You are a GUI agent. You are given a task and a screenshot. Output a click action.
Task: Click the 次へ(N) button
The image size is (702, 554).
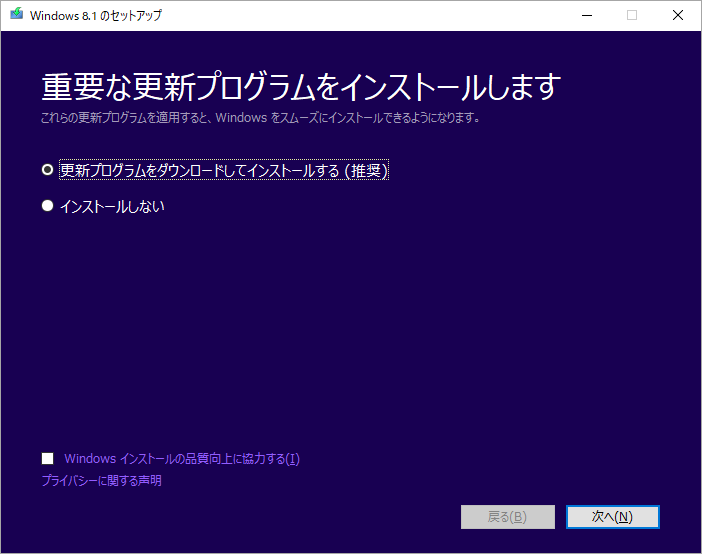click(612, 517)
